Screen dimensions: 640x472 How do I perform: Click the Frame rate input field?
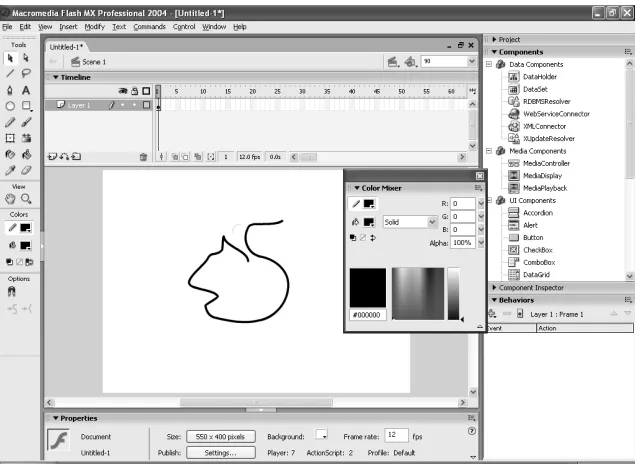[x=397, y=435]
